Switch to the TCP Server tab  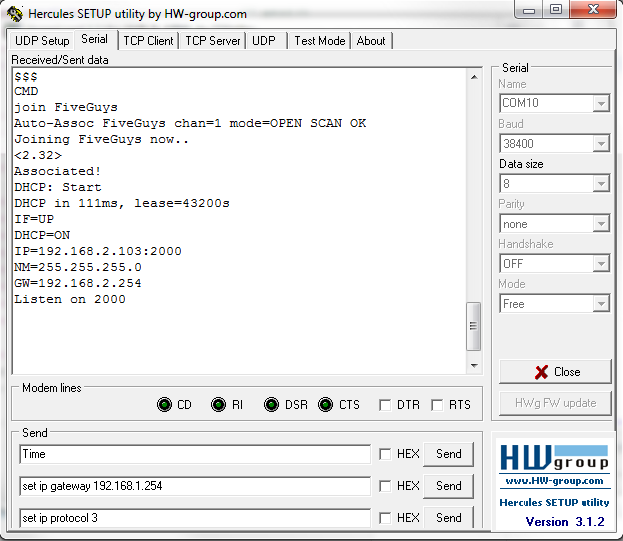[213, 41]
